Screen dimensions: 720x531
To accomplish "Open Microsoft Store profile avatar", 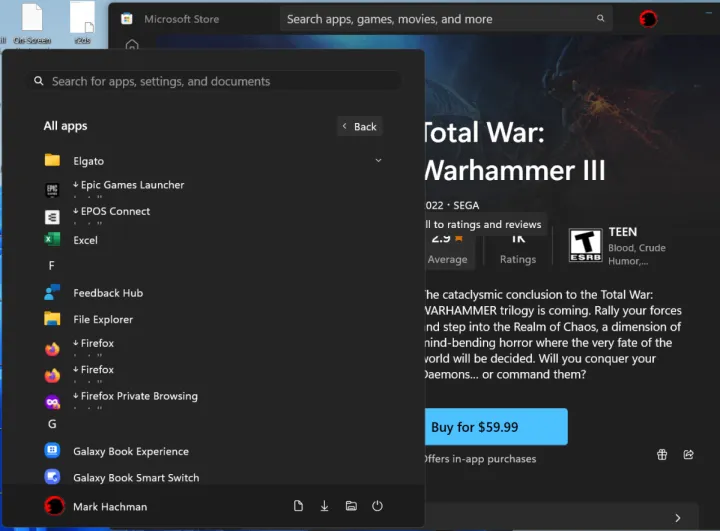I will pos(648,19).
